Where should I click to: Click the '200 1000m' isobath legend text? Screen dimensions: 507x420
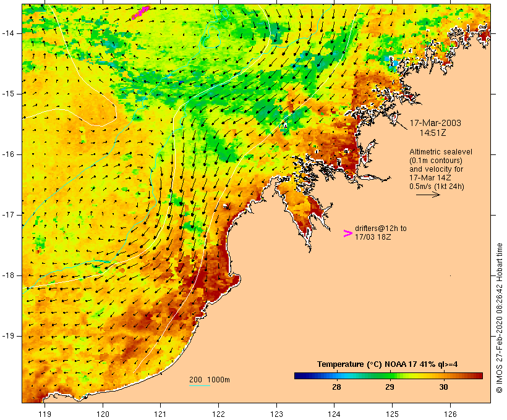[210, 380]
